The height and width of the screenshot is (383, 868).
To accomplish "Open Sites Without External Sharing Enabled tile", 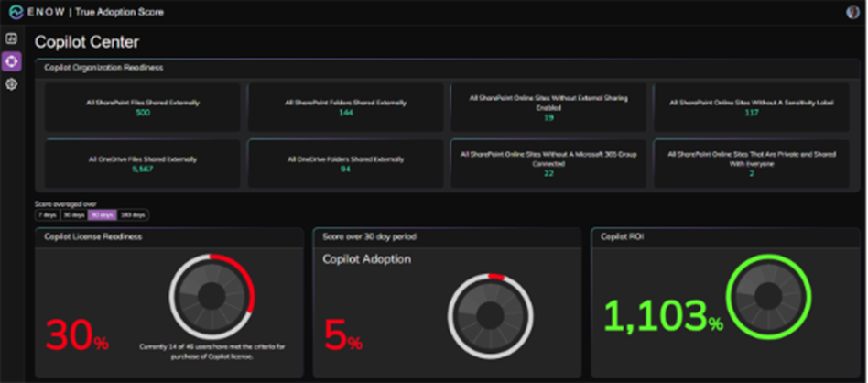I will point(548,107).
